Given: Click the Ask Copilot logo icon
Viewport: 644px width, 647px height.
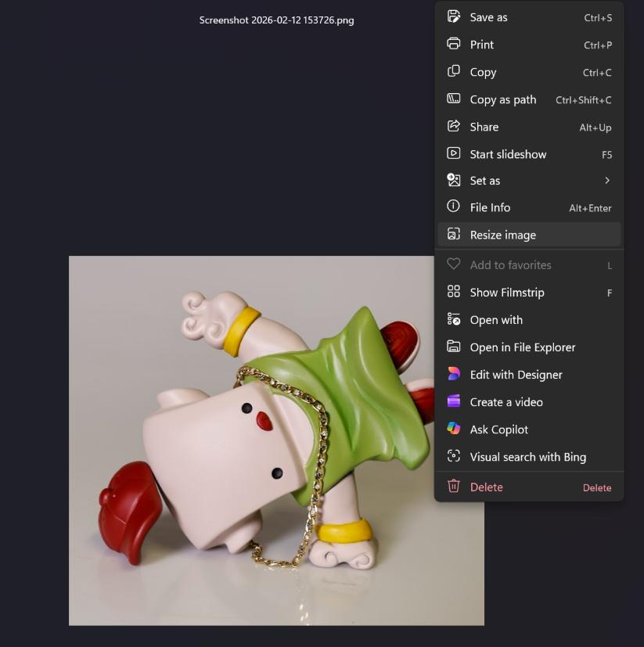Looking at the screenshot, I should click(x=453, y=428).
